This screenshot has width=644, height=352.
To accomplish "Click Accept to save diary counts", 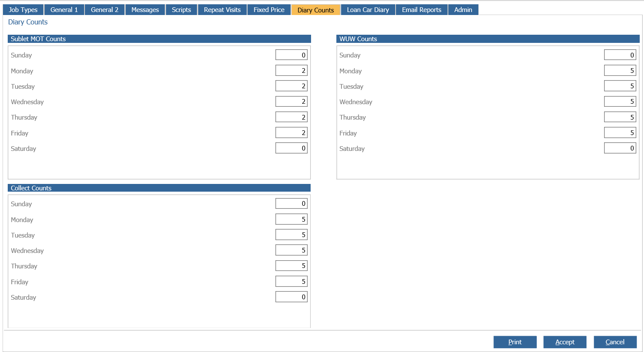I will tap(565, 342).
